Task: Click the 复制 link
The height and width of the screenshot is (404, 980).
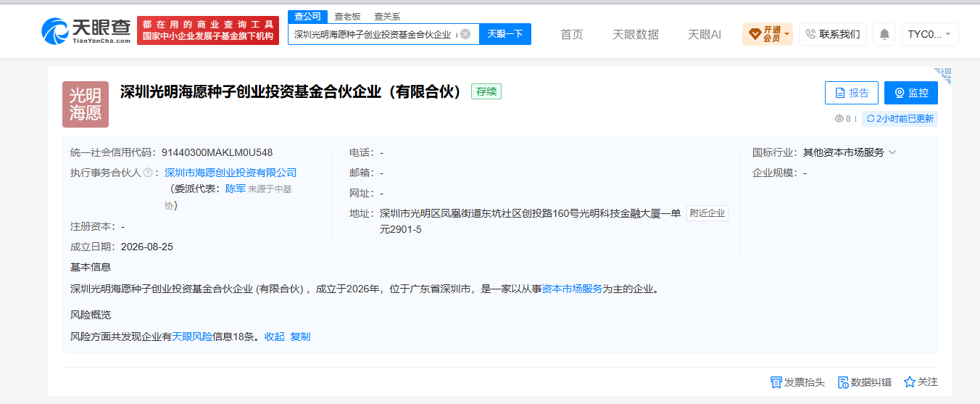Action: [301, 337]
